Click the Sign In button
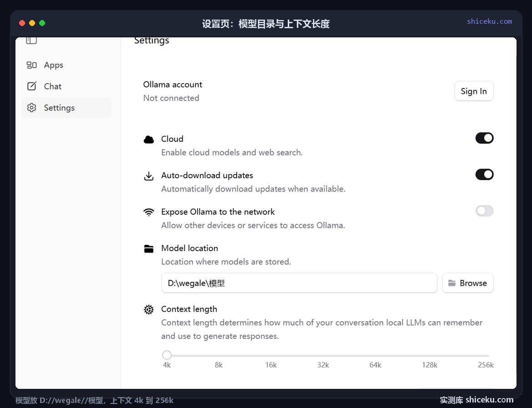This screenshot has height=408, width=532. [474, 91]
